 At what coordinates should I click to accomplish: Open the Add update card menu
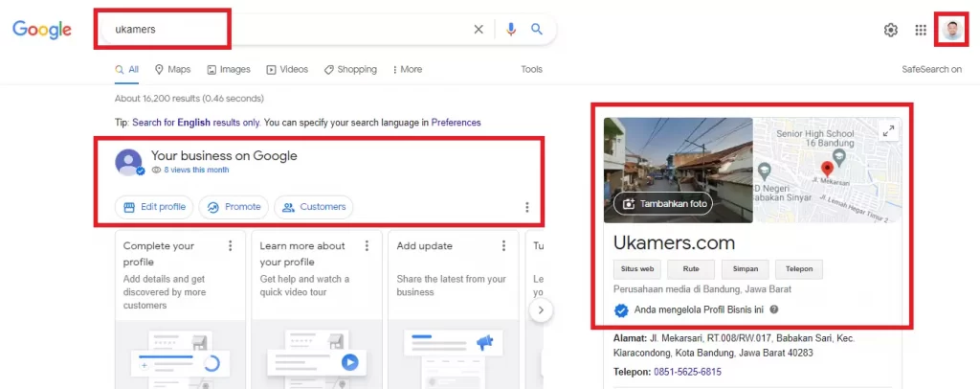[503, 246]
